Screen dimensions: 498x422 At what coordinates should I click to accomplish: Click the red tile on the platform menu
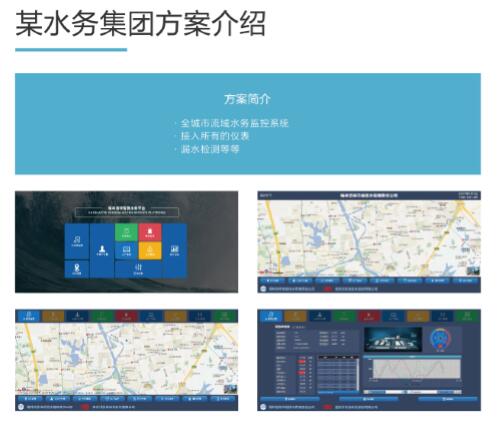point(150,232)
